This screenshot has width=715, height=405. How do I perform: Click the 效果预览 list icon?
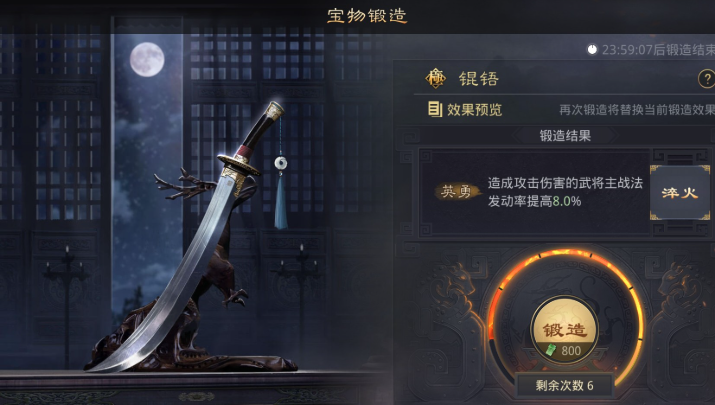(x=435, y=109)
